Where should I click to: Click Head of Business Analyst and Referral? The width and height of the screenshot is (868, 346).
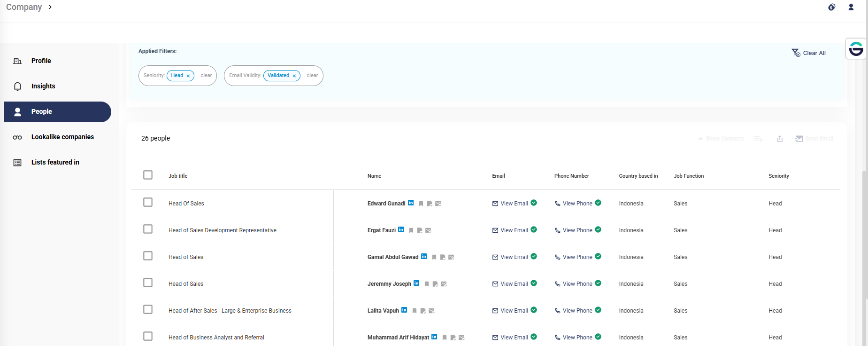[x=216, y=338]
